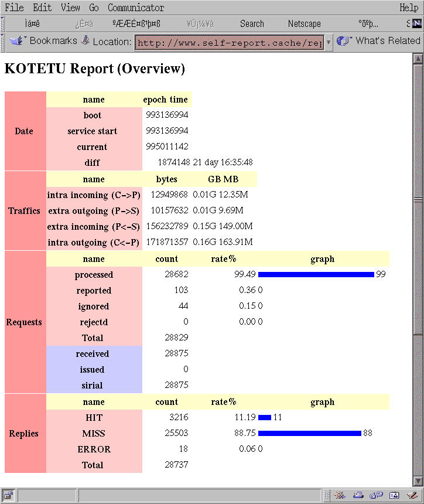Screen dimensions: 424x504
Task: Click the 'rejectd' row name
Action: [x=94, y=322]
